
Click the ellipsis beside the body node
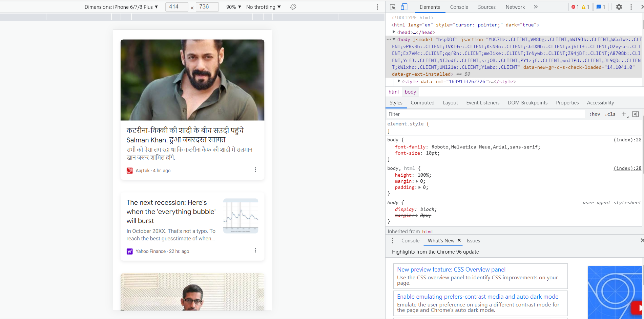[x=389, y=39]
